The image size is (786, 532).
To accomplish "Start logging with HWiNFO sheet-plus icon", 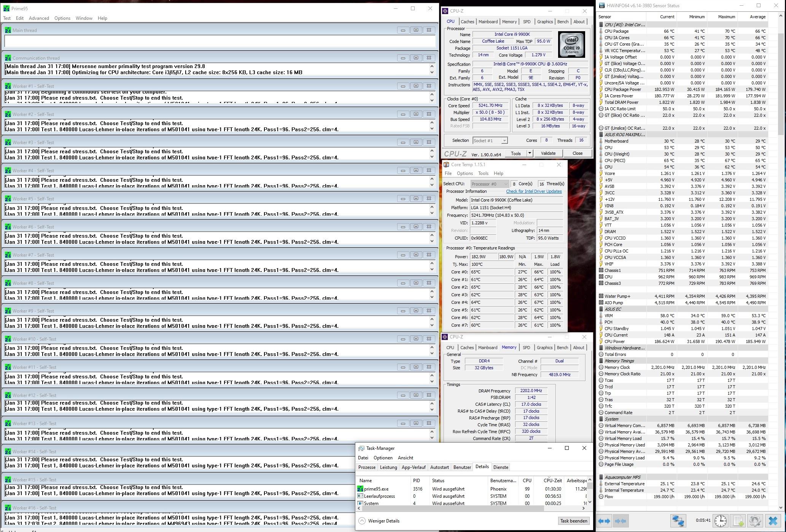I will coord(738,520).
